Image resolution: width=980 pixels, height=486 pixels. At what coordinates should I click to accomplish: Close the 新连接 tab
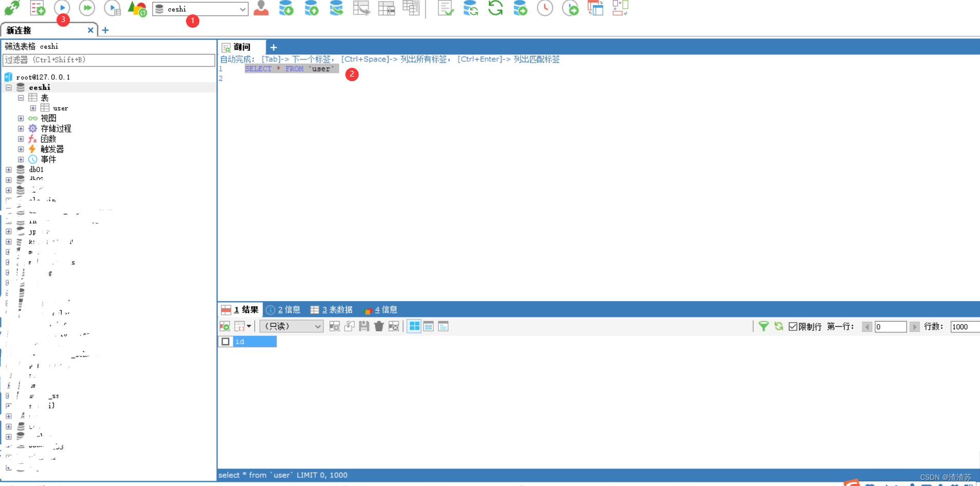tap(90, 30)
